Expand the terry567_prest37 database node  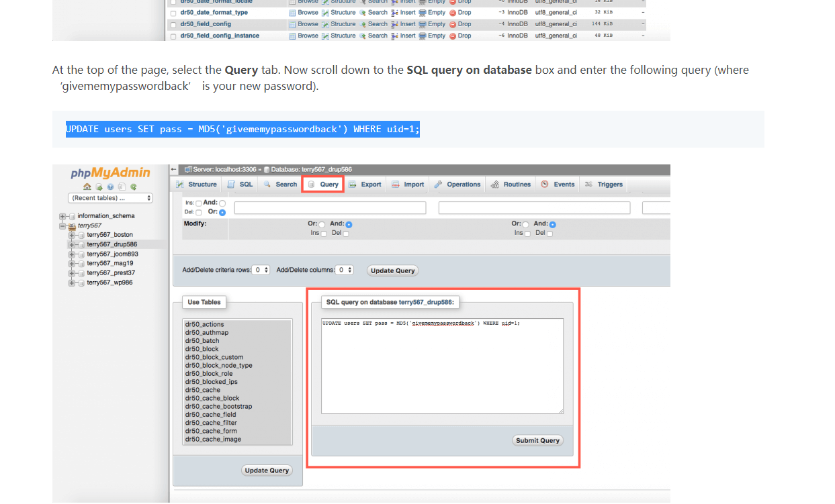click(71, 273)
